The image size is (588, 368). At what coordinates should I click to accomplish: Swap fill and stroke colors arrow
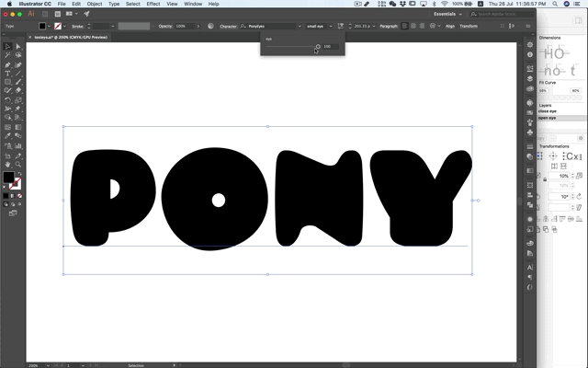coord(19,174)
